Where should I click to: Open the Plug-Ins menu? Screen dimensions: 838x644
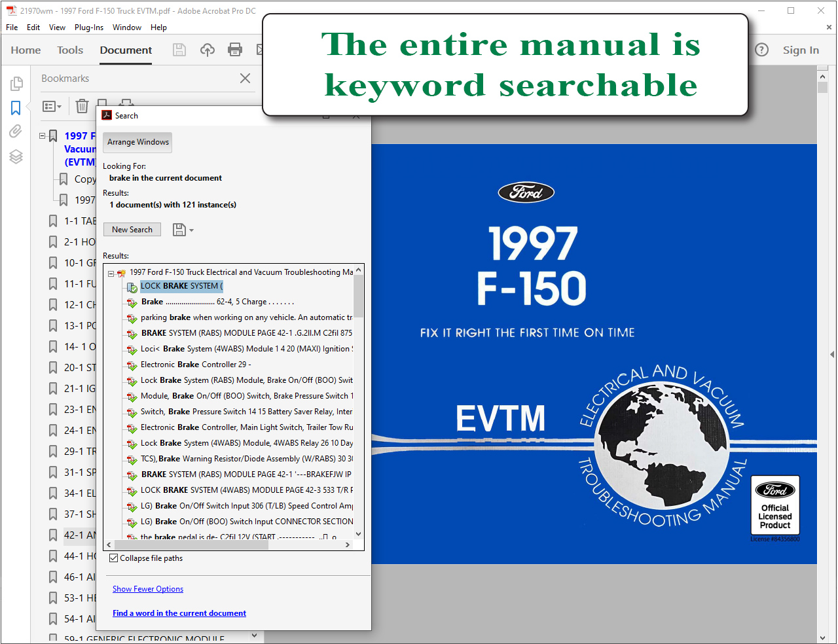[x=89, y=27]
